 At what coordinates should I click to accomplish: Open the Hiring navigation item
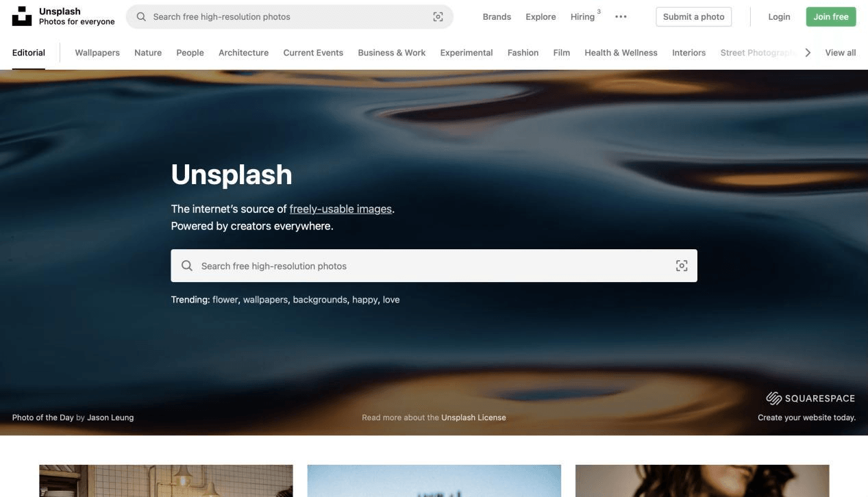582,16
